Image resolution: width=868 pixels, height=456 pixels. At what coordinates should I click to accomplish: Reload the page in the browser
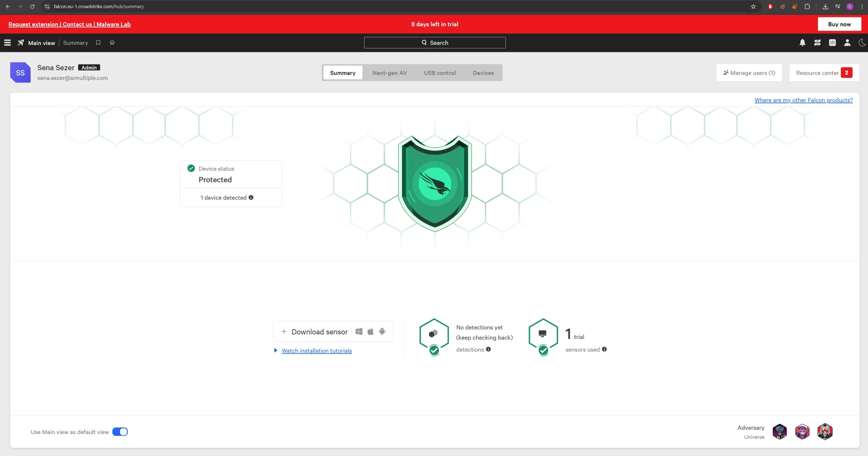coord(32,6)
